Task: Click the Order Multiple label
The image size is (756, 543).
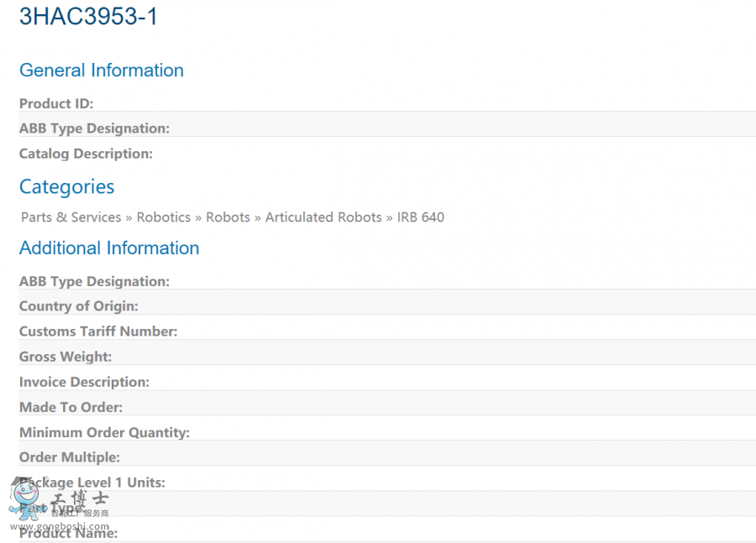Action: (70, 457)
